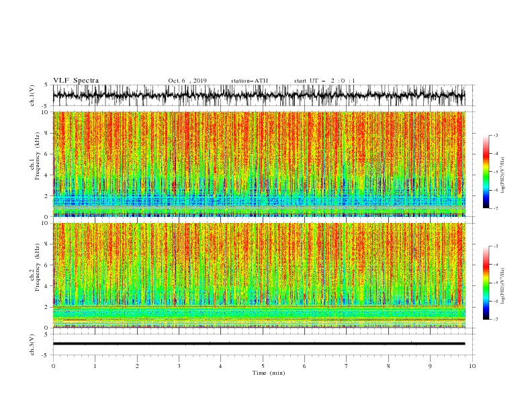Click the time axis tick label '8'
The height and width of the screenshot is (411, 532).
(x=388, y=366)
